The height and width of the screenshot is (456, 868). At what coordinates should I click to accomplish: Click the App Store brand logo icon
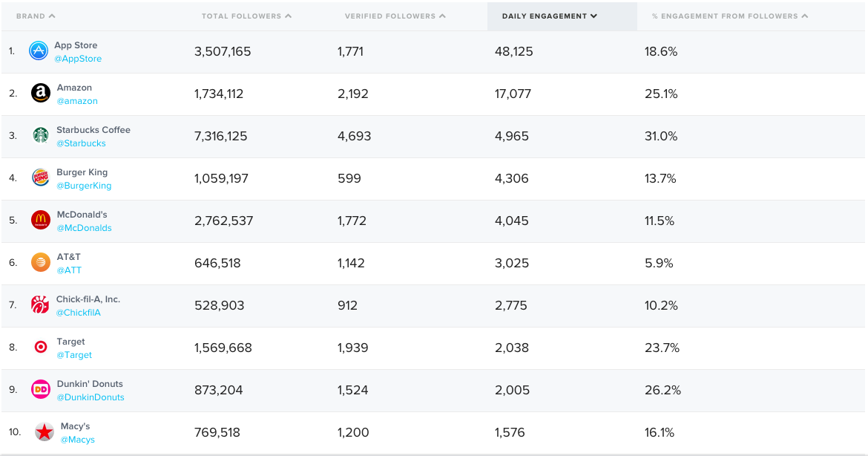39,51
